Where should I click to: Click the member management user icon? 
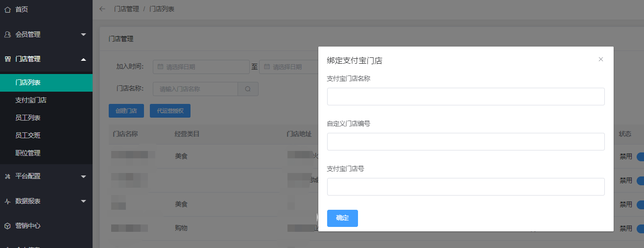pyautogui.click(x=7, y=34)
